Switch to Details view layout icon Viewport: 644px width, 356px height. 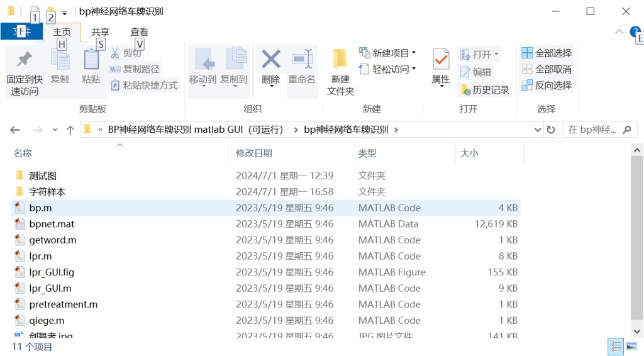(x=616, y=347)
